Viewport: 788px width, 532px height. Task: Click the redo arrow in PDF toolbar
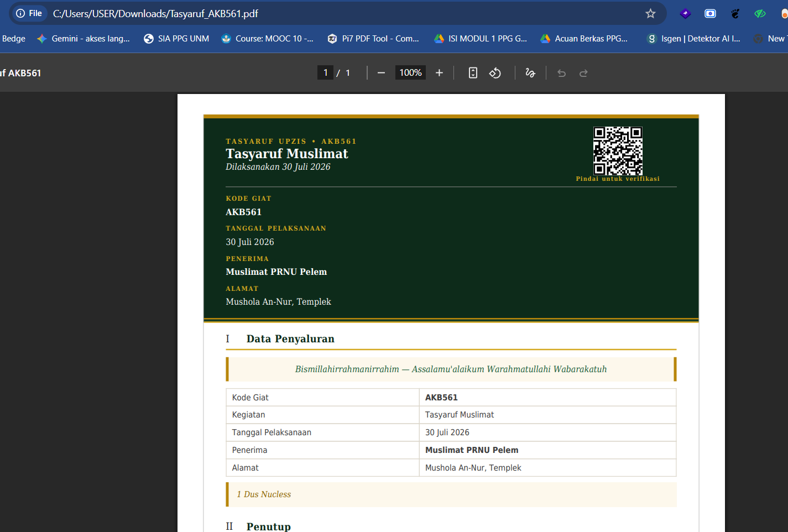pyautogui.click(x=583, y=73)
